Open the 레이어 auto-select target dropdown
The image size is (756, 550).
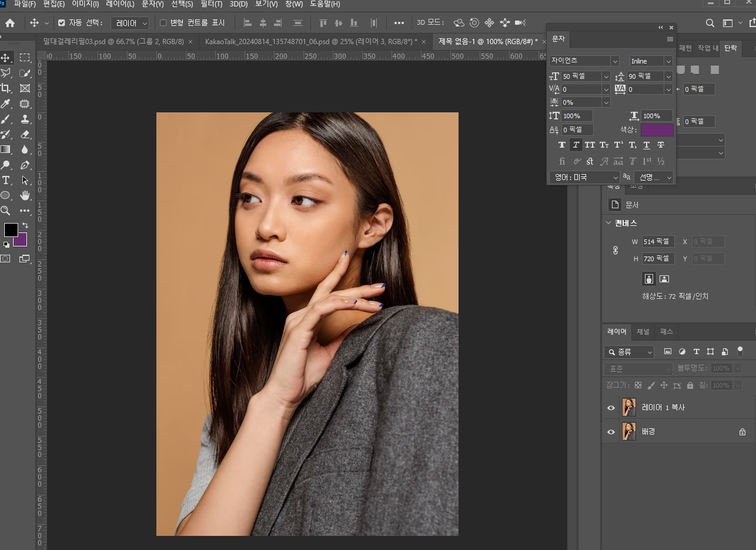pyautogui.click(x=130, y=23)
